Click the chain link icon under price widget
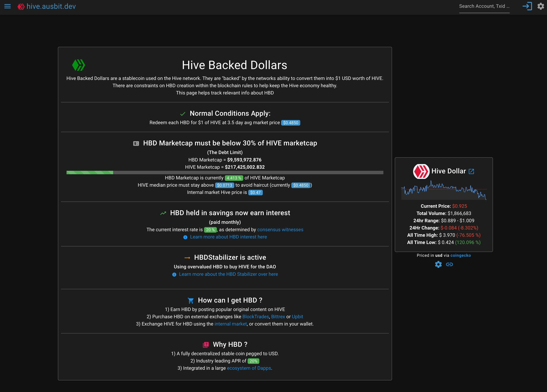The width and height of the screenshot is (547, 392). (449, 264)
